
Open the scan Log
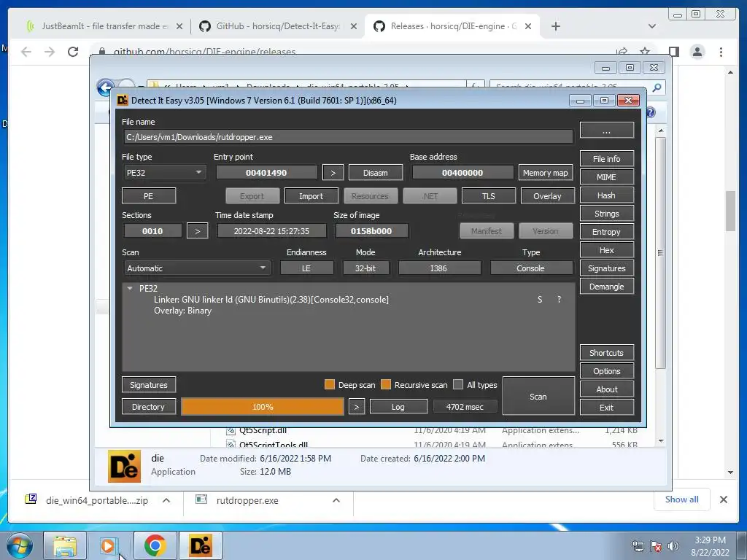point(398,407)
